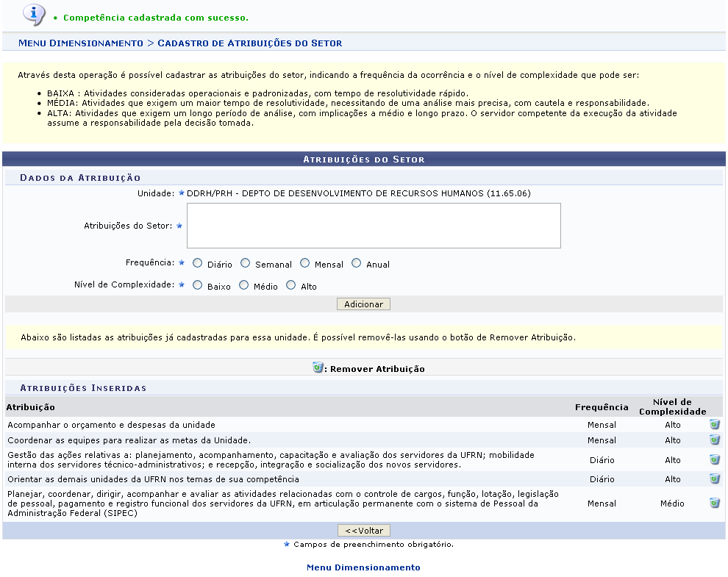The image size is (728, 577).
Task: Click the info icon beside success message
Action: point(34,14)
